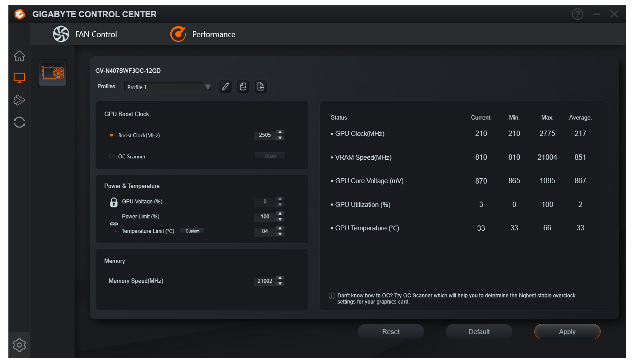Click the Memory Speed value field 21002
Screen dimensions: 635x364
point(265,281)
